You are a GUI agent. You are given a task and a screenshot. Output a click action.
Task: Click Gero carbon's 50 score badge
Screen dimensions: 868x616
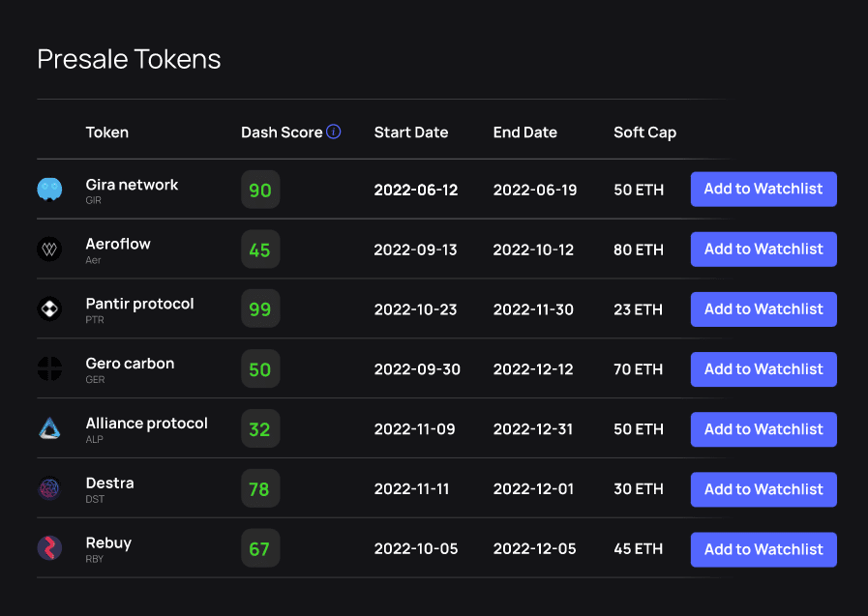259,369
